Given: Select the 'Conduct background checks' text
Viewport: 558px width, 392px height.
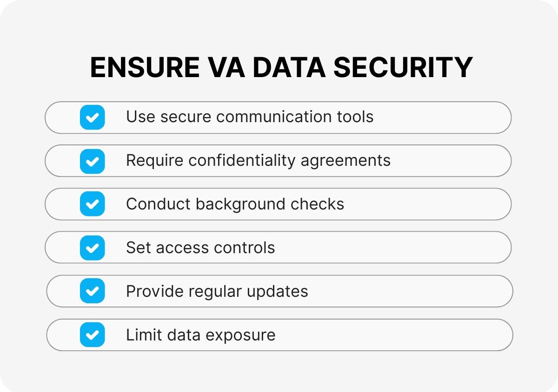Looking at the screenshot, I should tap(235, 204).
